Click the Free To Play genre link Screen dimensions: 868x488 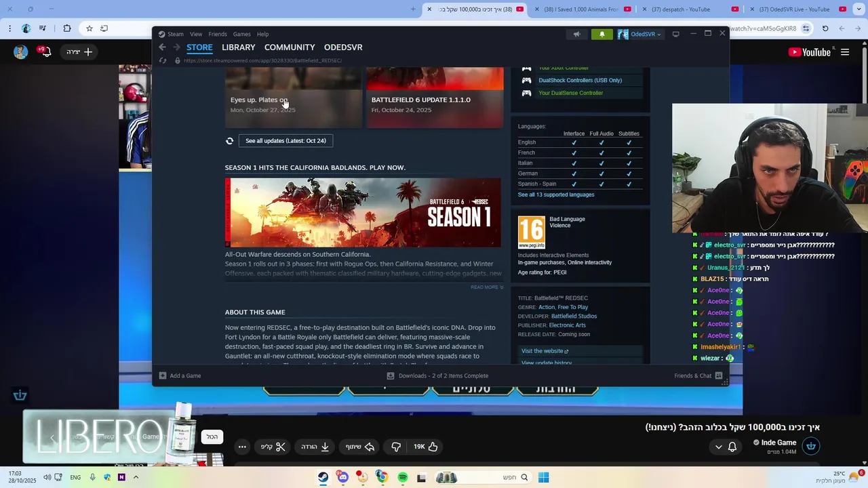point(572,307)
